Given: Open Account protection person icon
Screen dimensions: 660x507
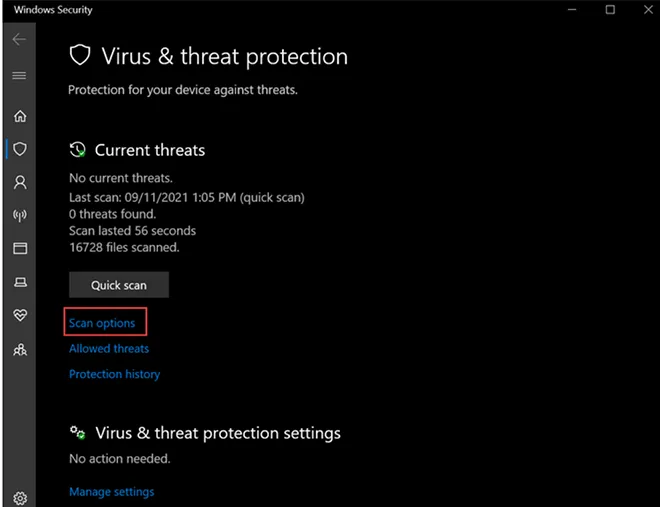Looking at the screenshot, I should pyautogui.click(x=20, y=182).
